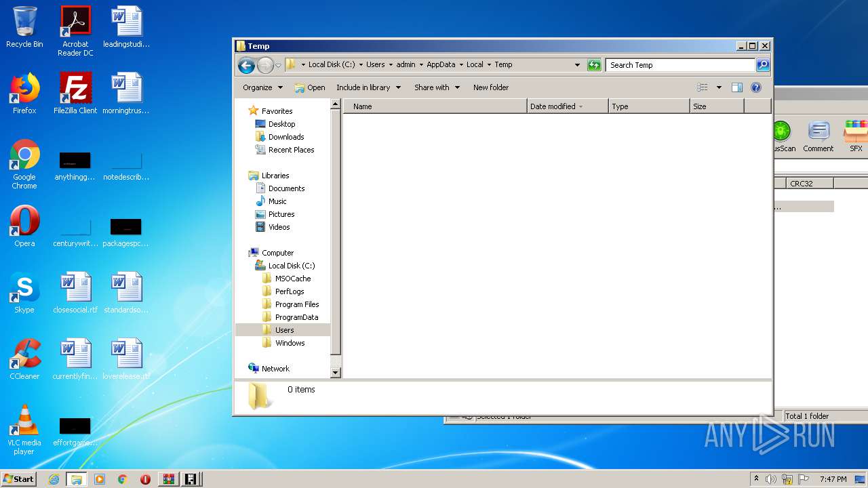Viewport: 868px width, 488px height.
Task: Toggle the preview pane icon
Action: [737, 87]
